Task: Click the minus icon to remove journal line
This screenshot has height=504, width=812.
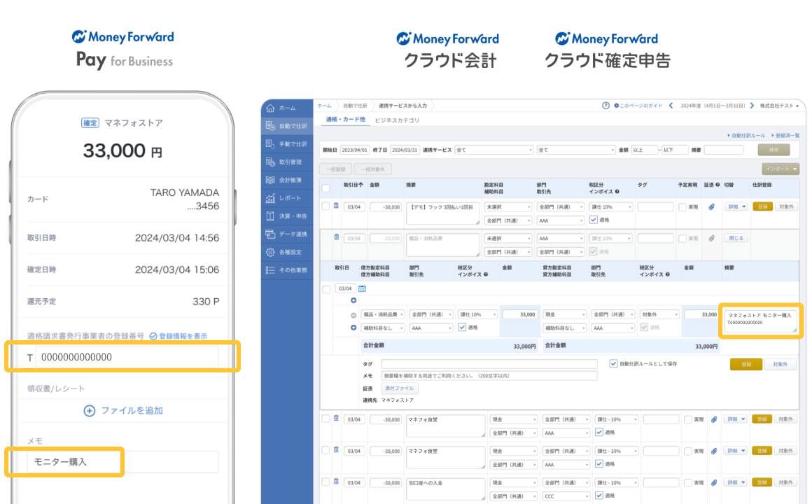Action: point(353,315)
